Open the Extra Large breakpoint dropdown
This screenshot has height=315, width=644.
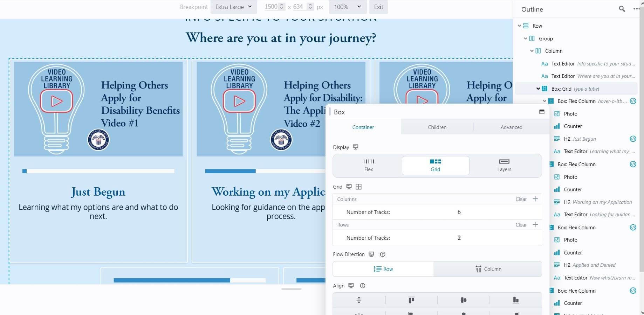pyautogui.click(x=233, y=7)
